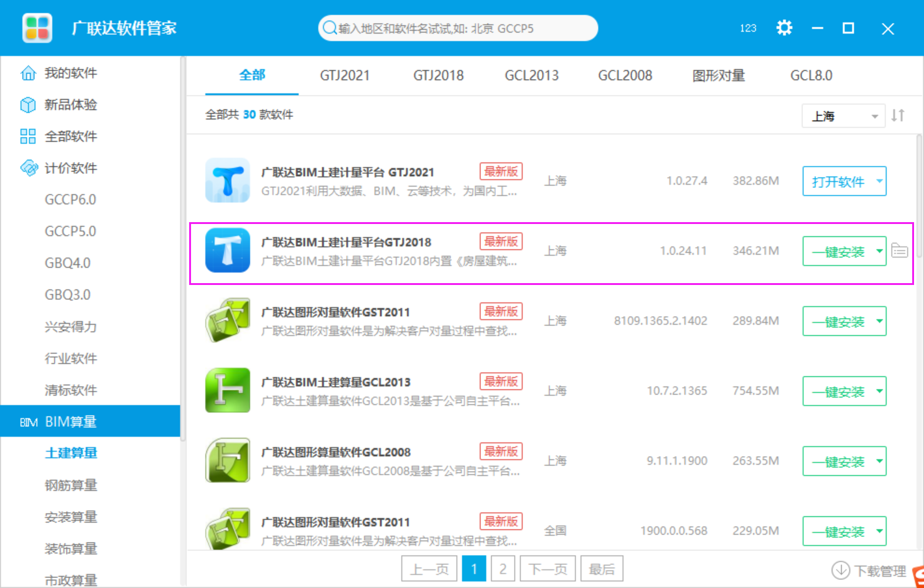Go to page 2 of the software list
This screenshot has height=588, width=924.
[x=503, y=569]
